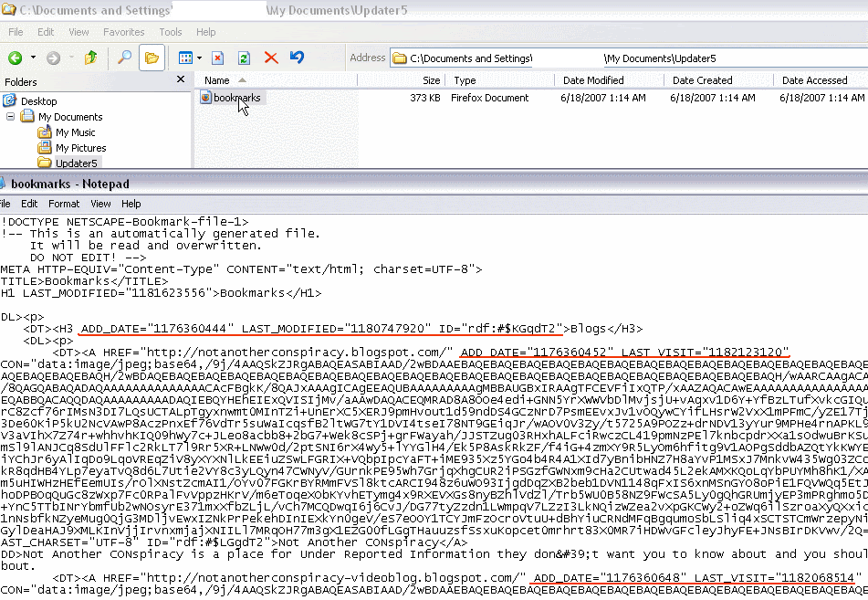868x600 pixels.
Task: Click the TITLE>Bookmarks</TITLE> line
Action: coord(84,281)
